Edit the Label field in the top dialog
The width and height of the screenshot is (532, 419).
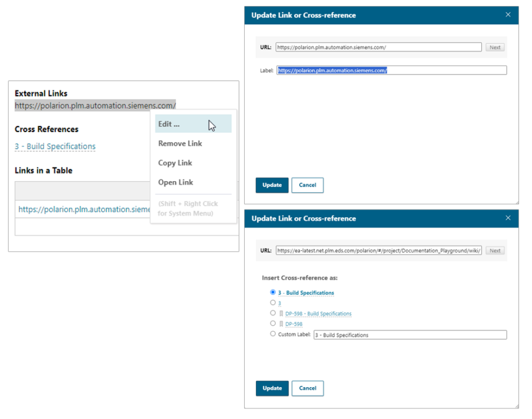pyautogui.click(x=390, y=70)
